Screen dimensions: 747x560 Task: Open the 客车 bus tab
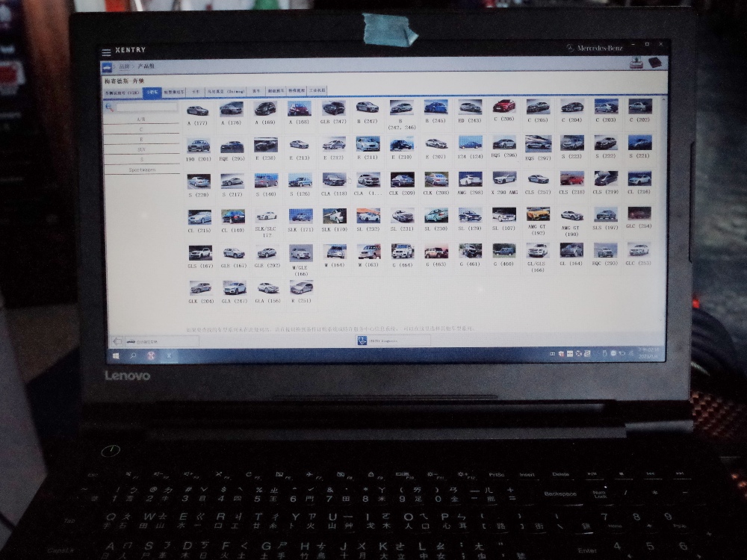[256, 91]
